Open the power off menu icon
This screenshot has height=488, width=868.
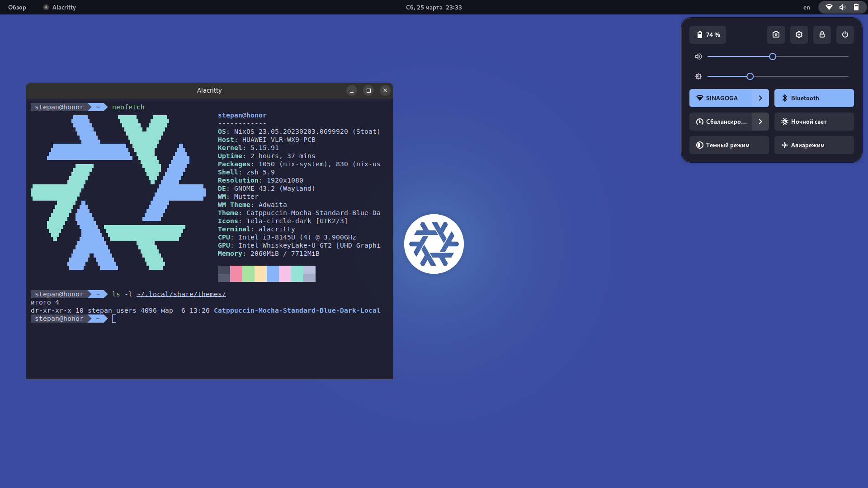pos(845,35)
